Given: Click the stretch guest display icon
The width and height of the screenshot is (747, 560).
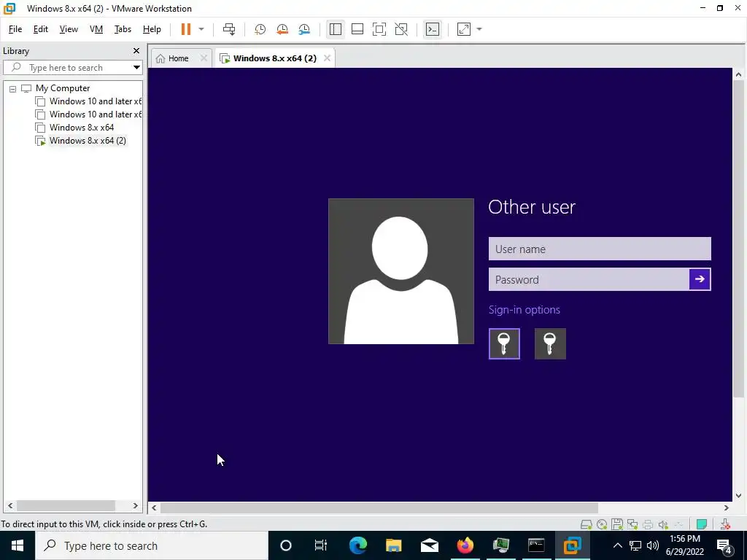Looking at the screenshot, I should click(x=463, y=29).
